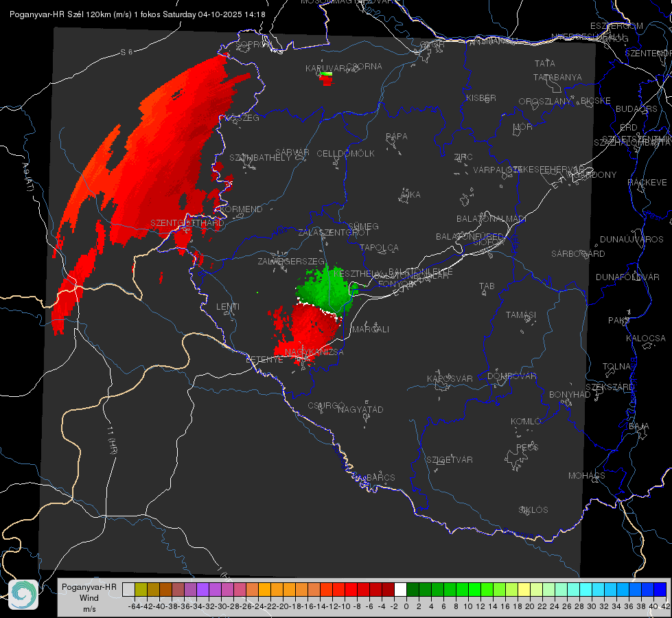Click the BONYHAD city label
The height and width of the screenshot is (618, 672).
(x=570, y=395)
